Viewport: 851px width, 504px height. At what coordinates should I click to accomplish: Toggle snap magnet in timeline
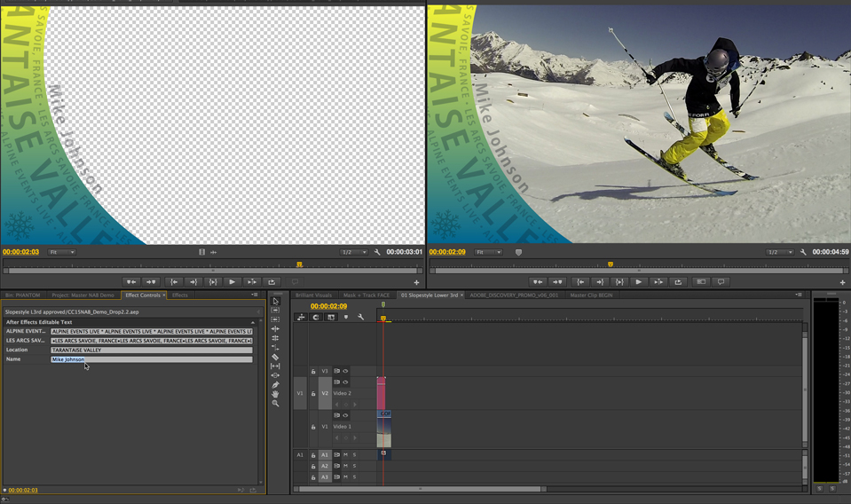[316, 317]
